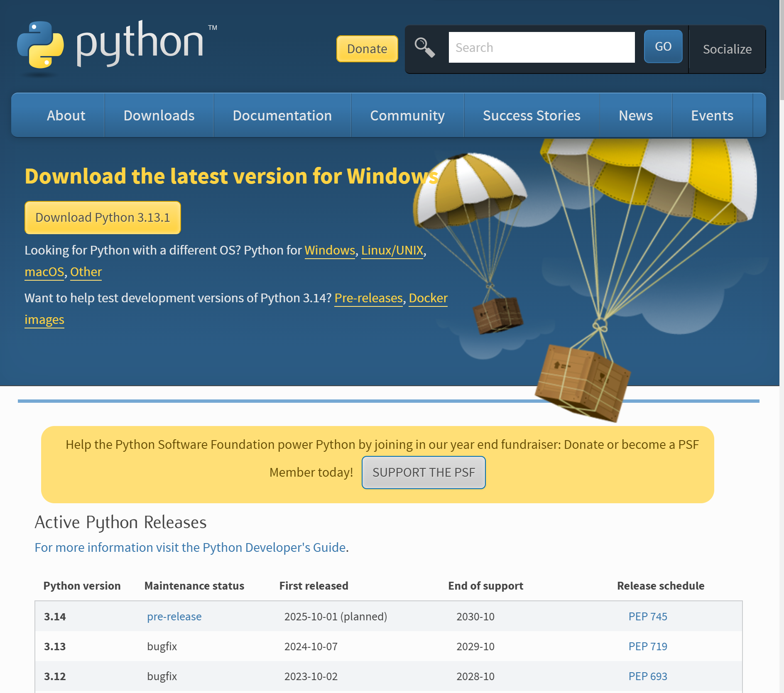Viewport: 784px width, 693px height.
Task: Click the 2030-10 end of support
Action: coord(475,616)
